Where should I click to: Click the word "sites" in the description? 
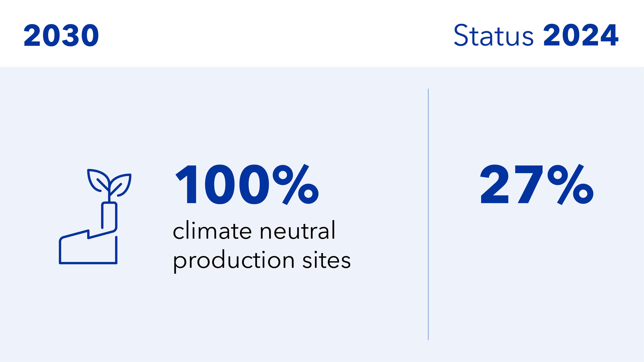327,261
